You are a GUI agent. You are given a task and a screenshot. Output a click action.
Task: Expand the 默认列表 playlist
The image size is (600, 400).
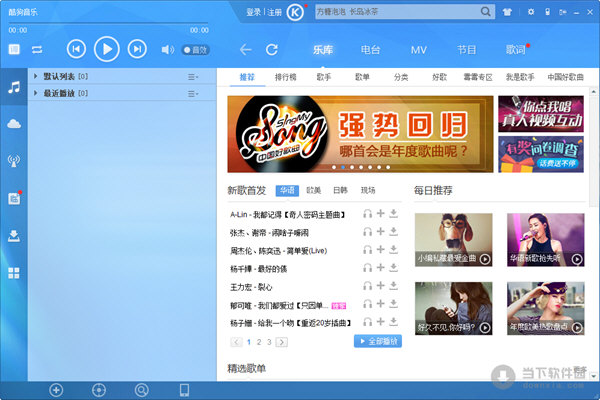[36, 76]
